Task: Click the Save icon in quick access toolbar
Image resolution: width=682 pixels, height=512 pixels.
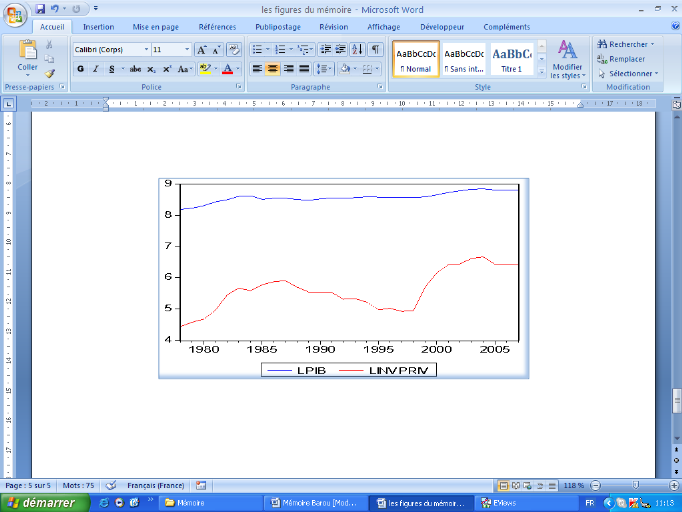Action: (x=40, y=9)
